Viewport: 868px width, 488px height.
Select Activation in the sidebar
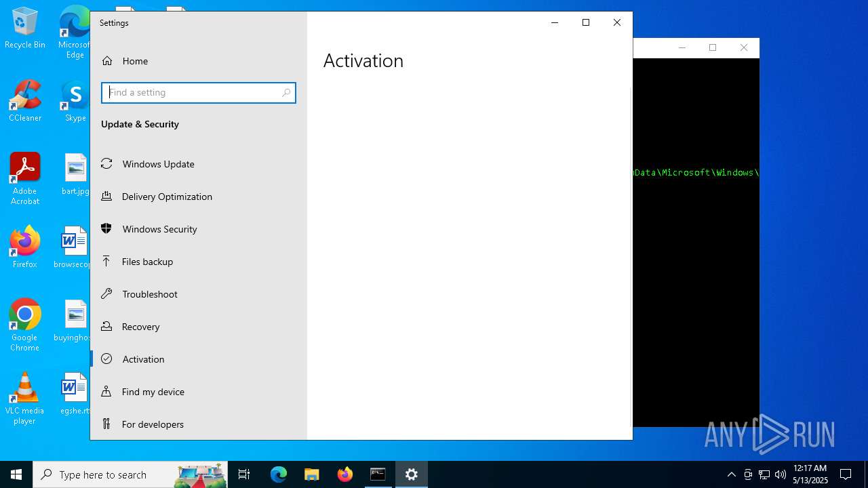tap(198, 359)
